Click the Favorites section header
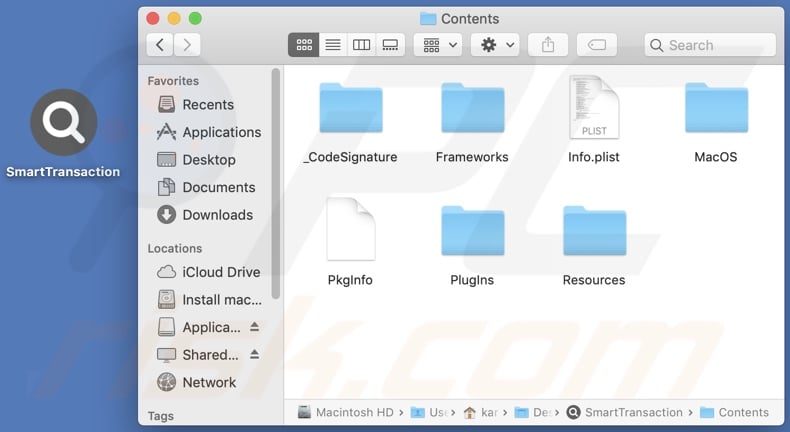790x432 pixels. (x=173, y=81)
